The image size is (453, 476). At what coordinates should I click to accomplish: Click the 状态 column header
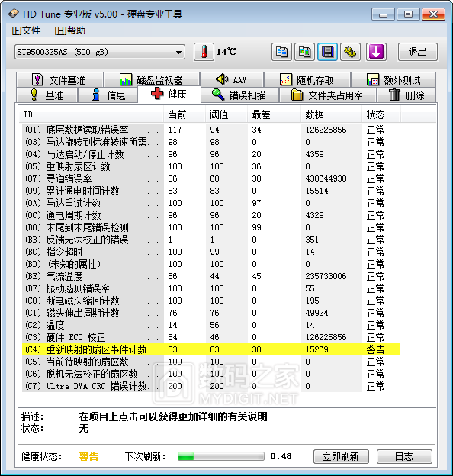pyautogui.click(x=381, y=114)
